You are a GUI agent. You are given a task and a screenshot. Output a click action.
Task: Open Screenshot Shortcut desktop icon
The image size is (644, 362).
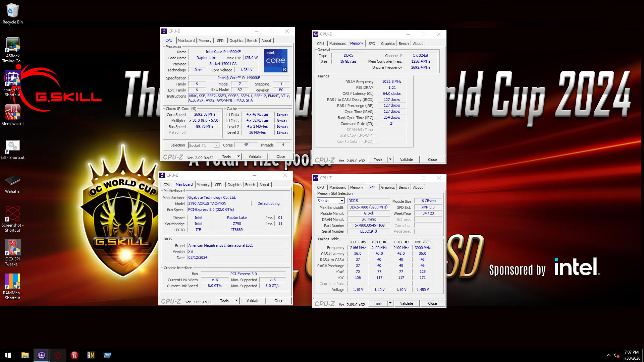coord(12,219)
